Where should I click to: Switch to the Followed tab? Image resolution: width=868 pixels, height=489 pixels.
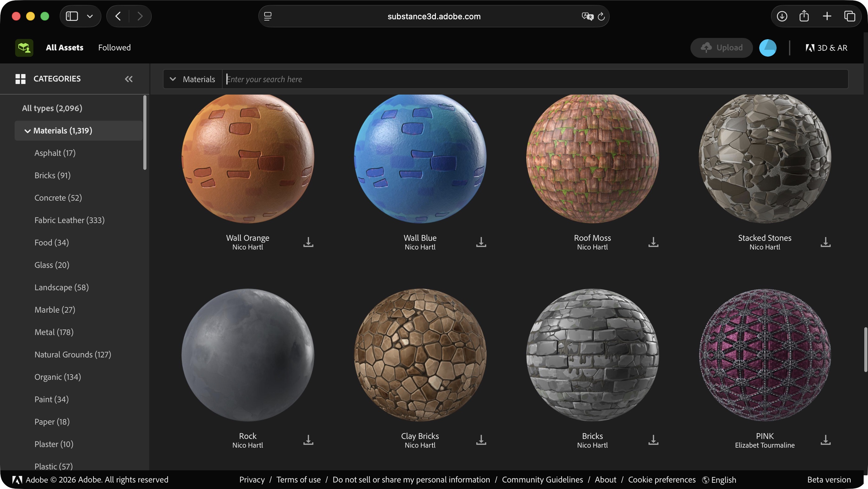click(114, 48)
